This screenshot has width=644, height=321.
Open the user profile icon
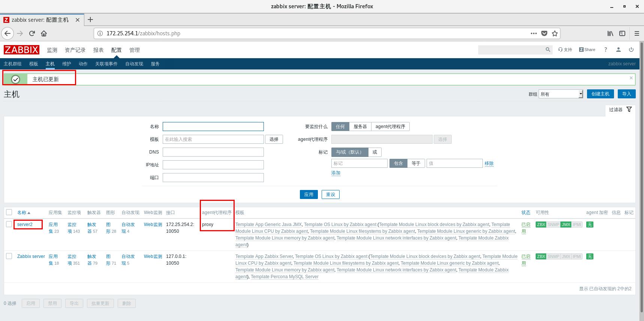tap(619, 50)
